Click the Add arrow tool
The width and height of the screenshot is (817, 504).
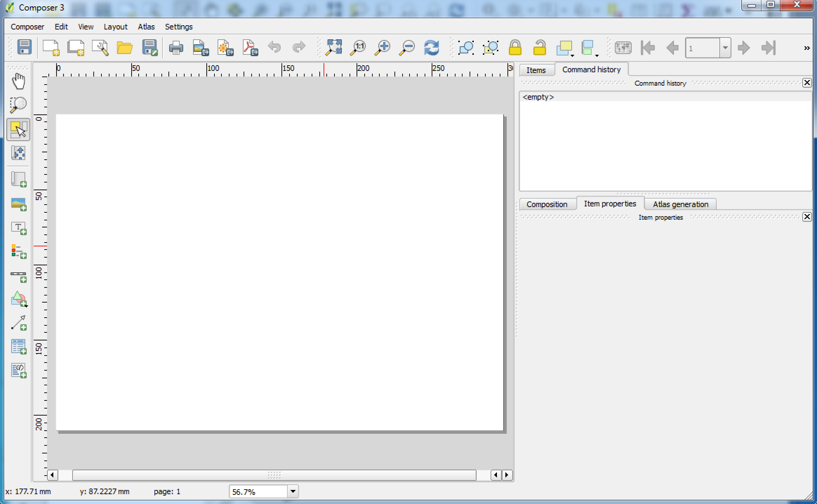coord(18,323)
